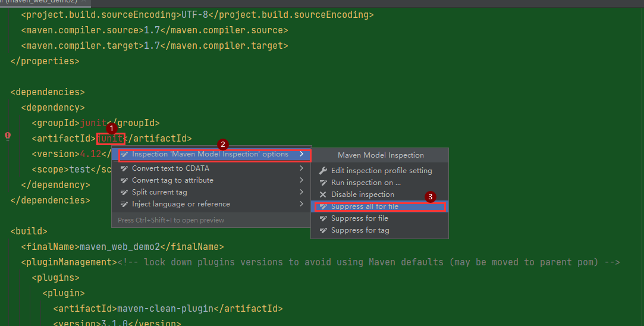
Task: Click pencil icon beside Suppress all for file
Action: coord(323,206)
